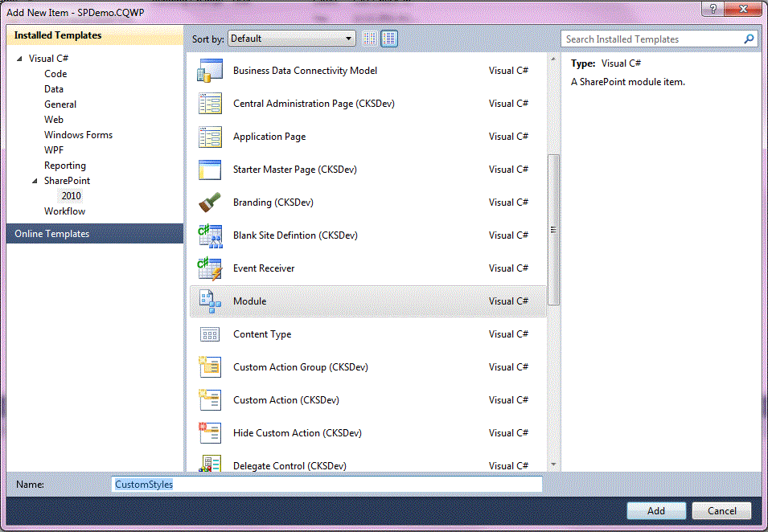Image resolution: width=768 pixels, height=532 pixels.
Task: Click the Delegate Control template icon
Action: [x=210, y=463]
